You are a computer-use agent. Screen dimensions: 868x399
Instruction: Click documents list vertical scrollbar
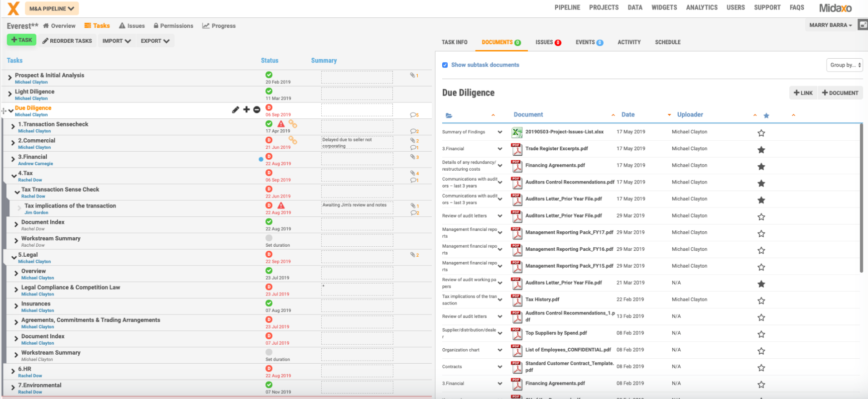(x=862, y=198)
